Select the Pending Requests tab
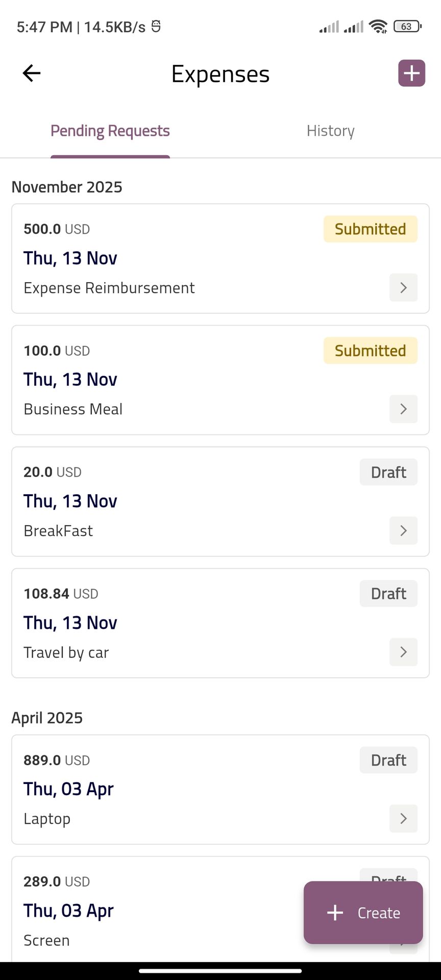441x980 pixels. coord(110,131)
